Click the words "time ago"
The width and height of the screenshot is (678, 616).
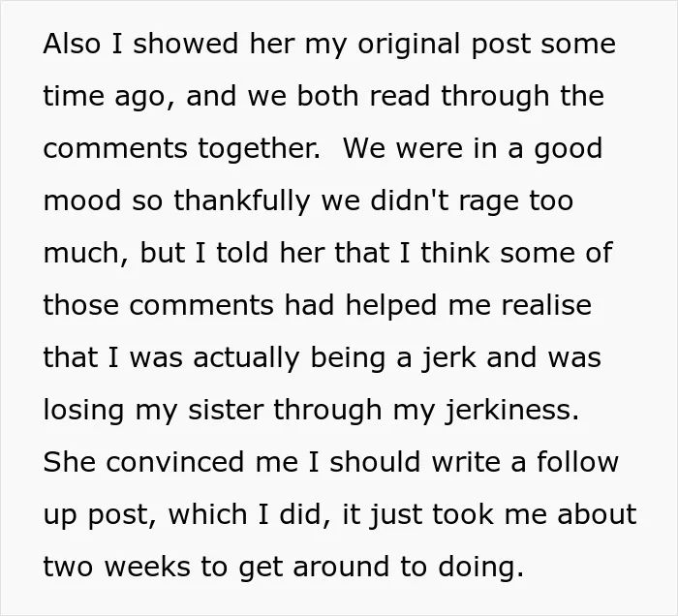(x=104, y=98)
